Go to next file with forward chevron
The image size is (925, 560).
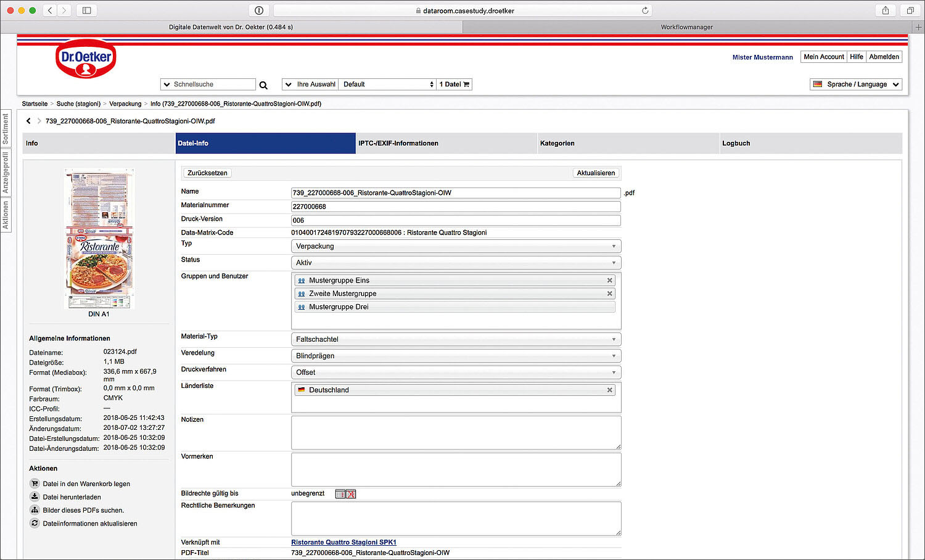39,121
